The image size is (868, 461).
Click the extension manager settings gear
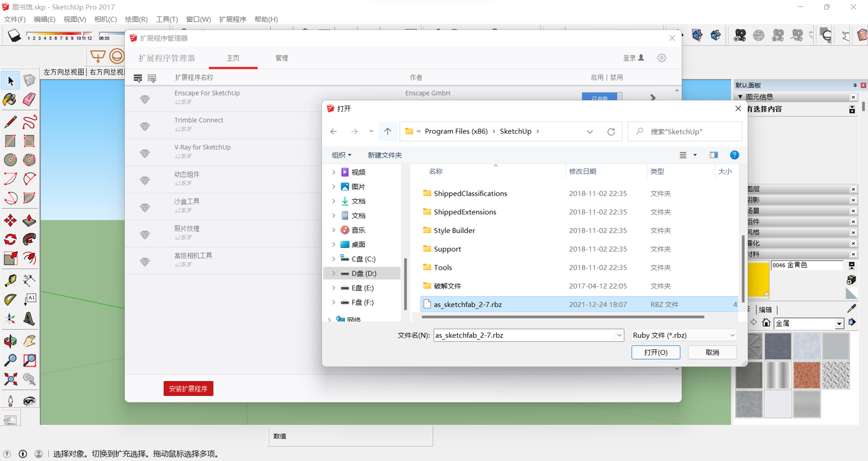click(662, 58)
